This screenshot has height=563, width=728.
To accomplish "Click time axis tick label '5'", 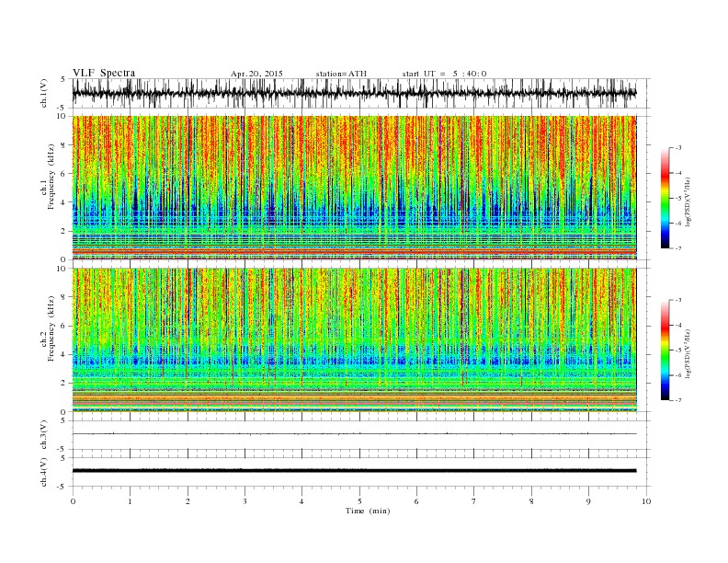I will pos(359,501).
